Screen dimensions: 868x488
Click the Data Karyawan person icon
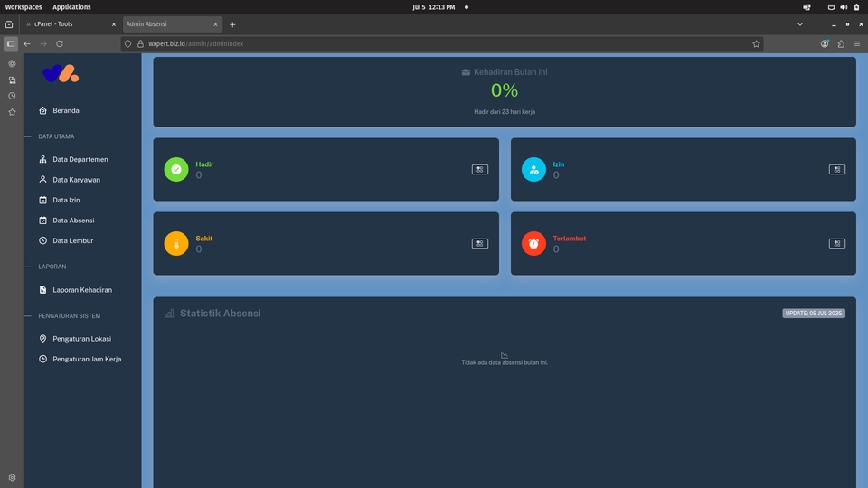[42, 180]
